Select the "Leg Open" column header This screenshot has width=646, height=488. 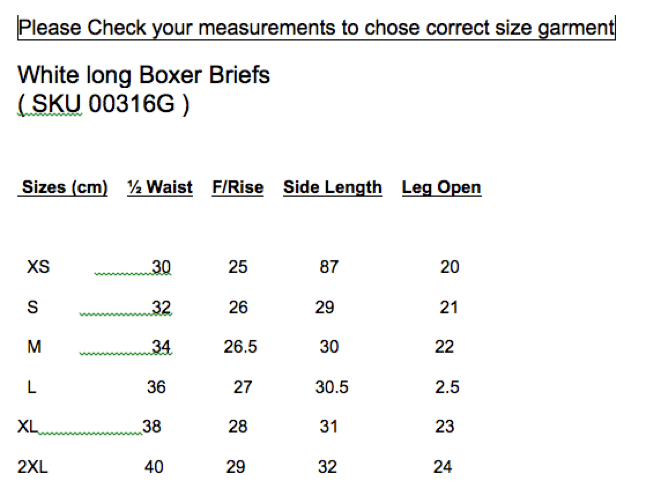(441, 187)
